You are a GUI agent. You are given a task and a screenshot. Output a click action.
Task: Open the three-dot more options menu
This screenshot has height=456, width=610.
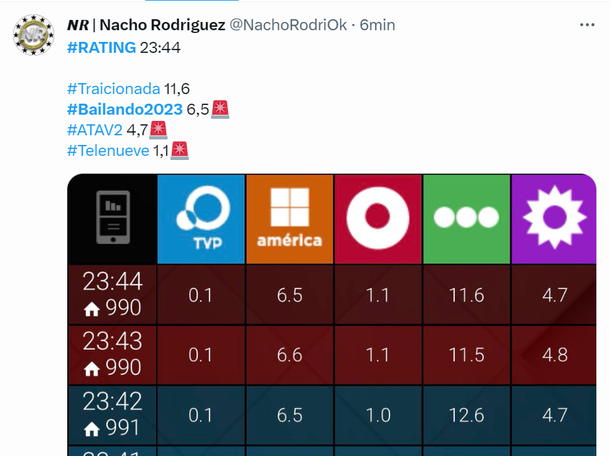pyautogui.click(x=587, y=25)
